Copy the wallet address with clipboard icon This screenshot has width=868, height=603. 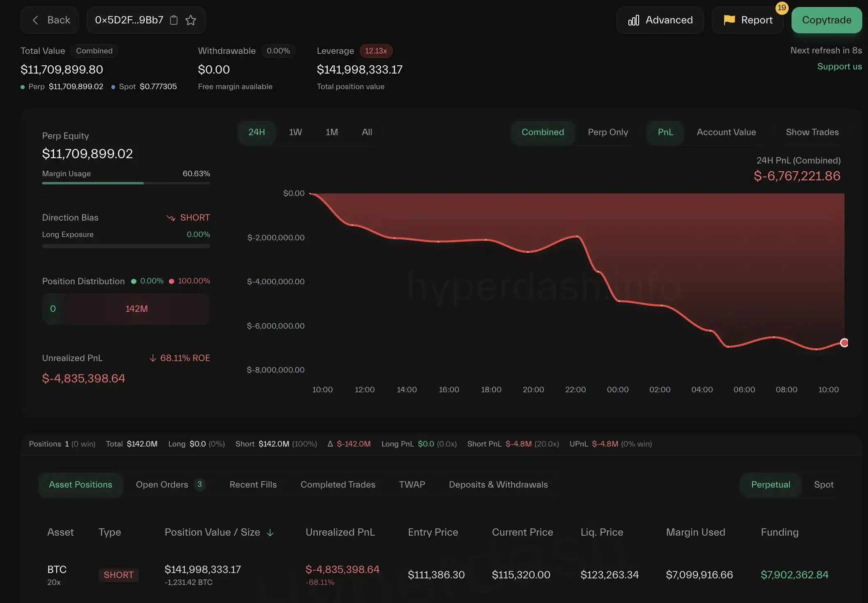(174, 20)
